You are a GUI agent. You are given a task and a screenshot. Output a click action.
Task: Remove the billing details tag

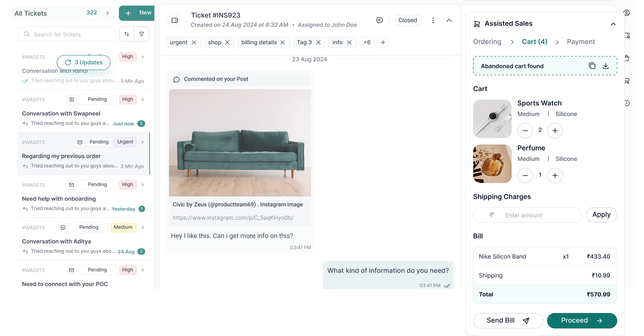point(283,42)
